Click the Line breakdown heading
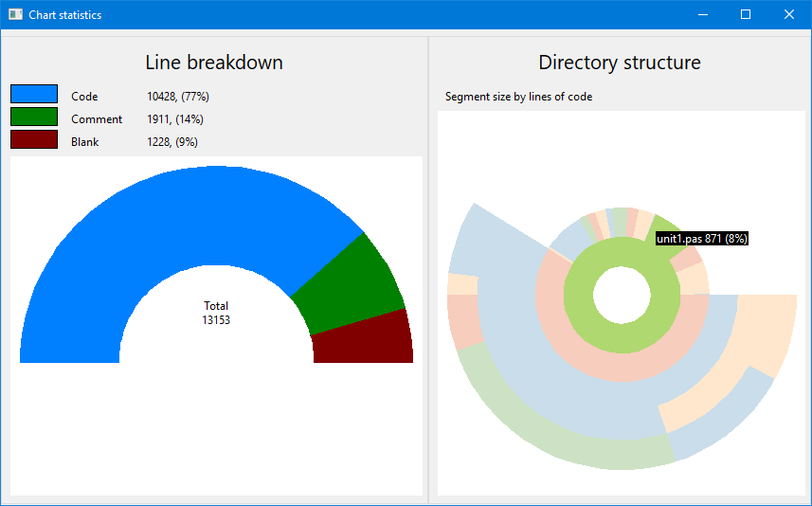The image size is (812, 506). 214,63
